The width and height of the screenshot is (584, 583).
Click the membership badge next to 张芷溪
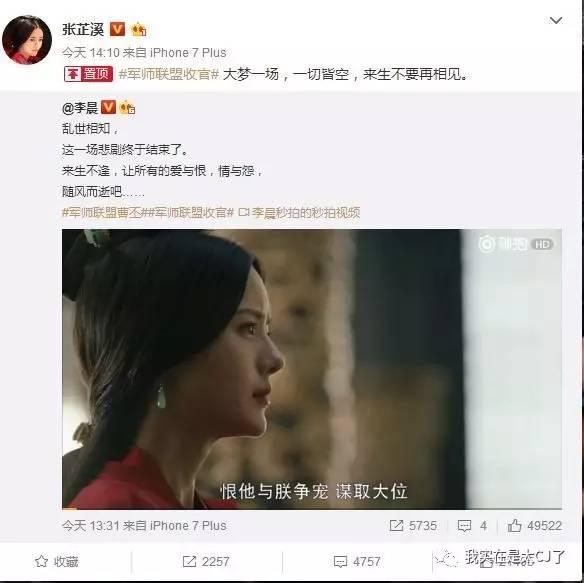click(139, 29)
